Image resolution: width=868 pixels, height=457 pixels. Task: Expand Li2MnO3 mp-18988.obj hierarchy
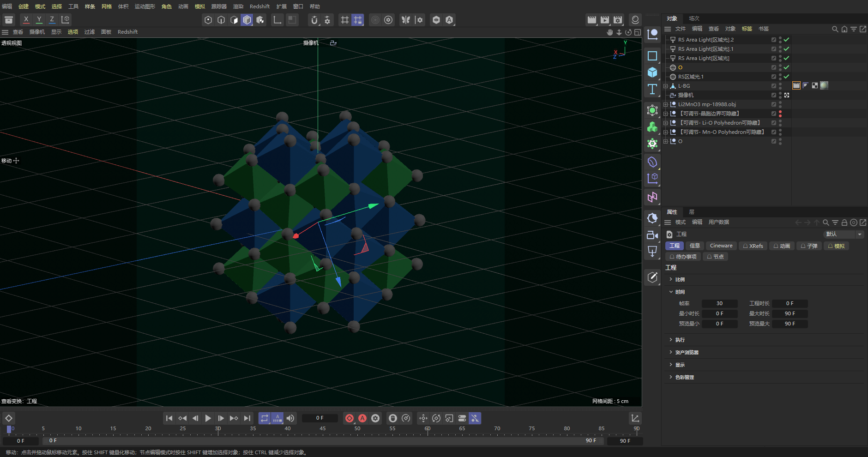pos(665,104)
